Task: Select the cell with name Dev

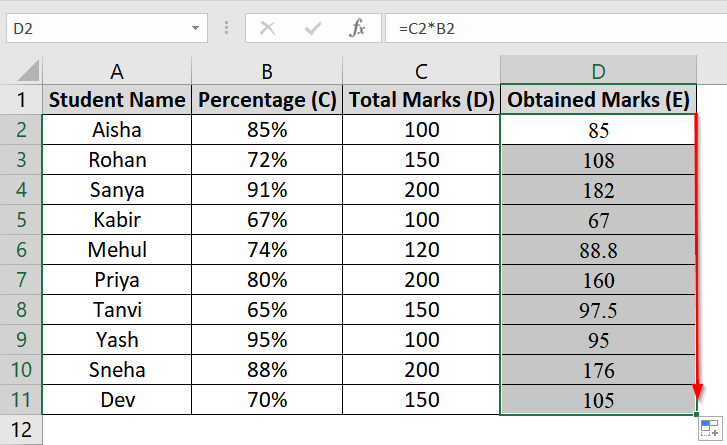Action: (x=117, y=399)
